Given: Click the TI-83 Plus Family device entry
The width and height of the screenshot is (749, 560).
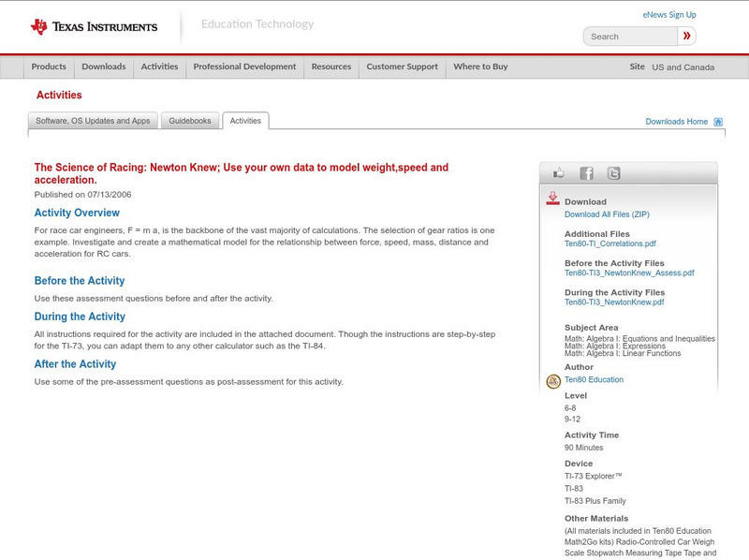Looking at the screenshot, I should 595,501.
